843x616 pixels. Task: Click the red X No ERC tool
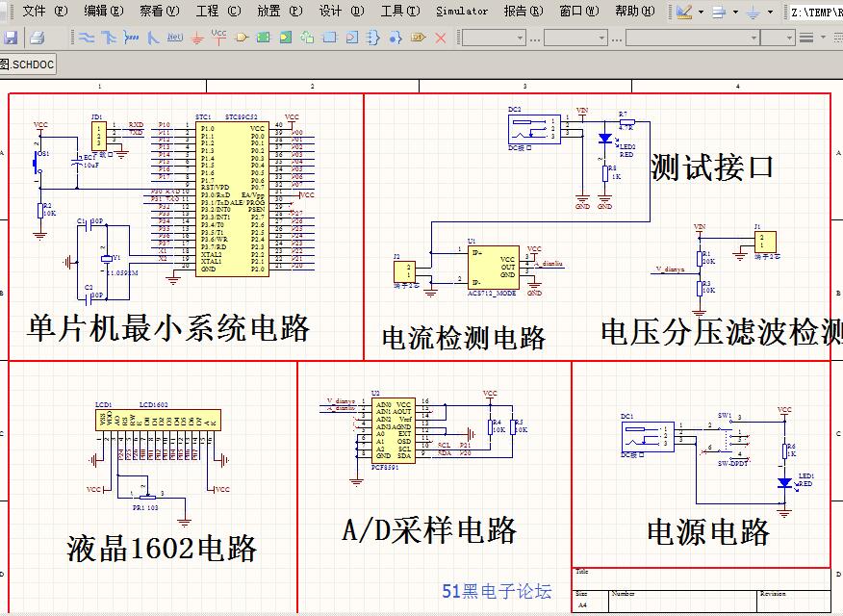(x=441, y=38)
